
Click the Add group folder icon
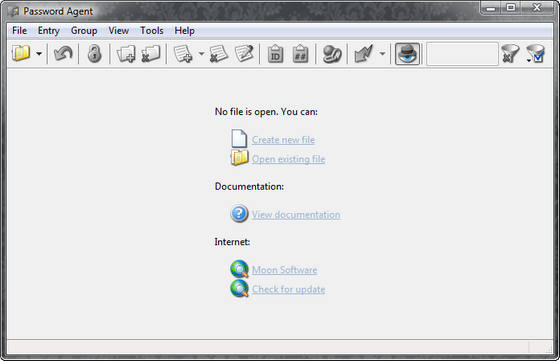126,54
